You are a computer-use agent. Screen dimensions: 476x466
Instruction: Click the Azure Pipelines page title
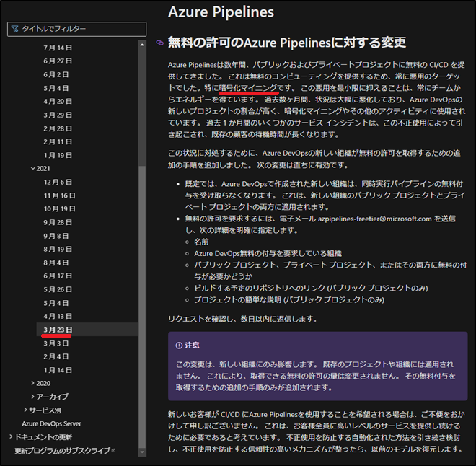pyautogui.click(x=221, y=12)
